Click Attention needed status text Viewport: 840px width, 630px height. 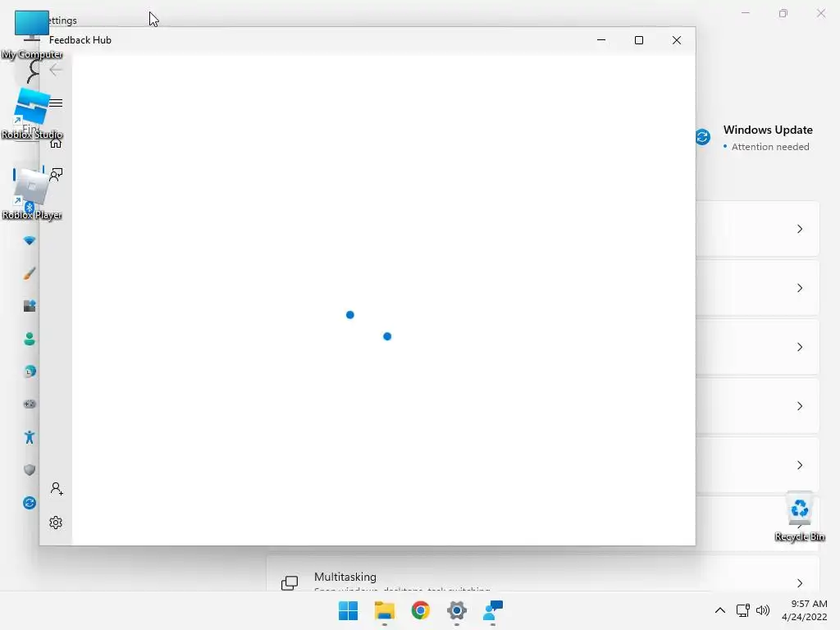pyautogui.click(x=770, y=147)
